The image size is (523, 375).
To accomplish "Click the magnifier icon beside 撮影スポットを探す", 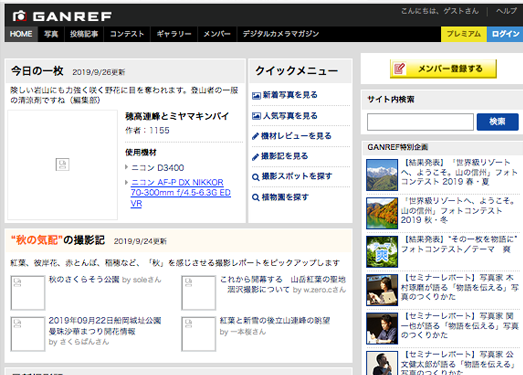I will pyautogui.click(x=256, y=177).
